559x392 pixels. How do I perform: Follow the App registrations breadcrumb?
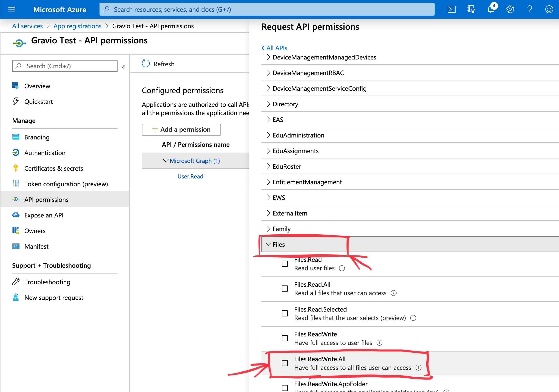pyautogui.click(x=78, y=26)
